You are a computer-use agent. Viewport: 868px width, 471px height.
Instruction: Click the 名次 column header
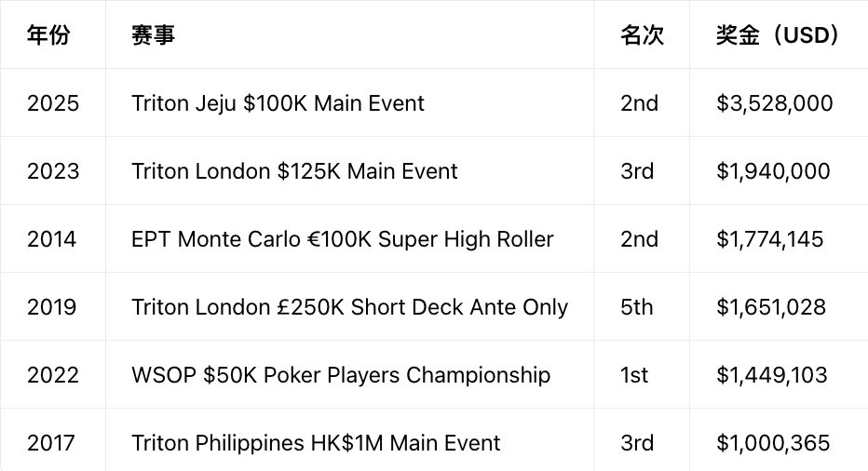[642, 34]
